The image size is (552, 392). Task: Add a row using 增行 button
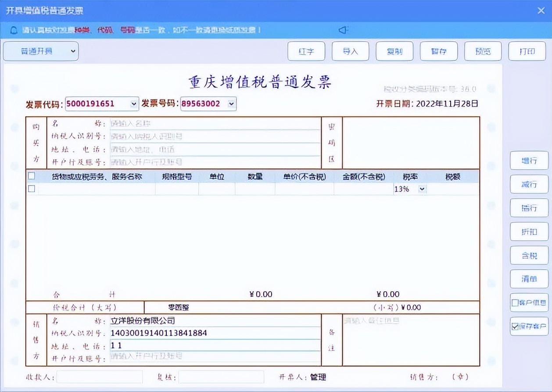529,160
